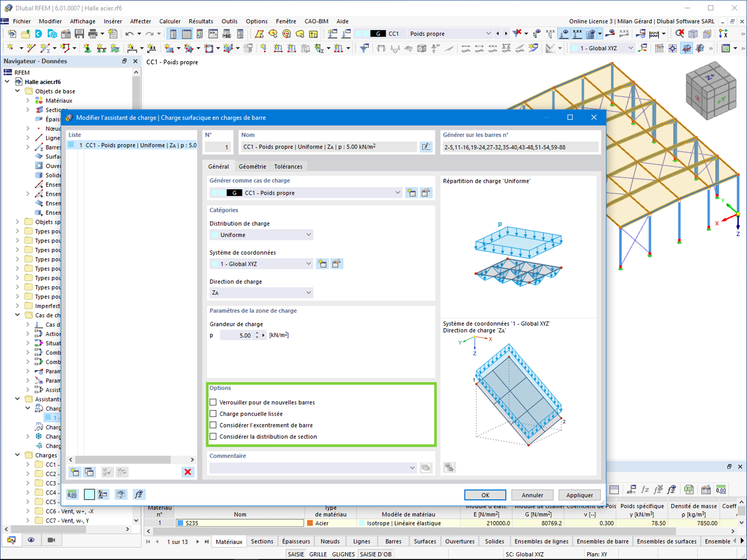Go to next table page arrow
The width and height of the screenshot is (747, 560).
(x=197, y=541)
